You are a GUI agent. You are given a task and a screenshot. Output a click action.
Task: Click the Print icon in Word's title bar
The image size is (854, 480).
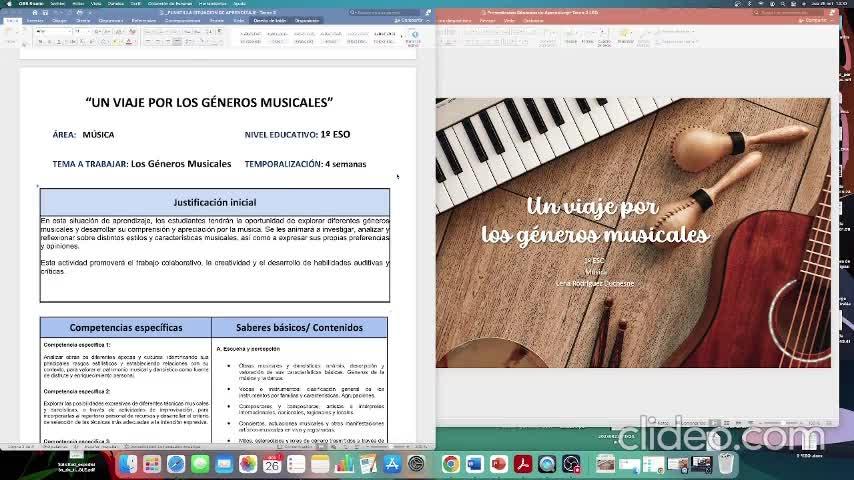point(80,13)
